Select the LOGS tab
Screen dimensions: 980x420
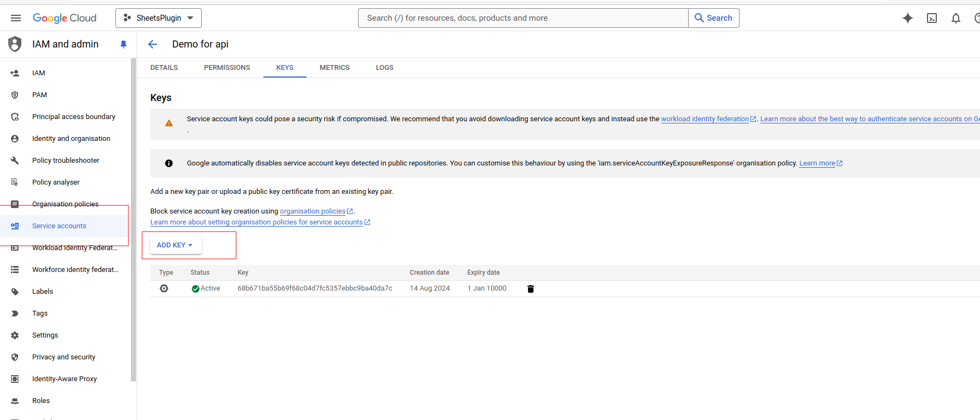tap(384, 68)
